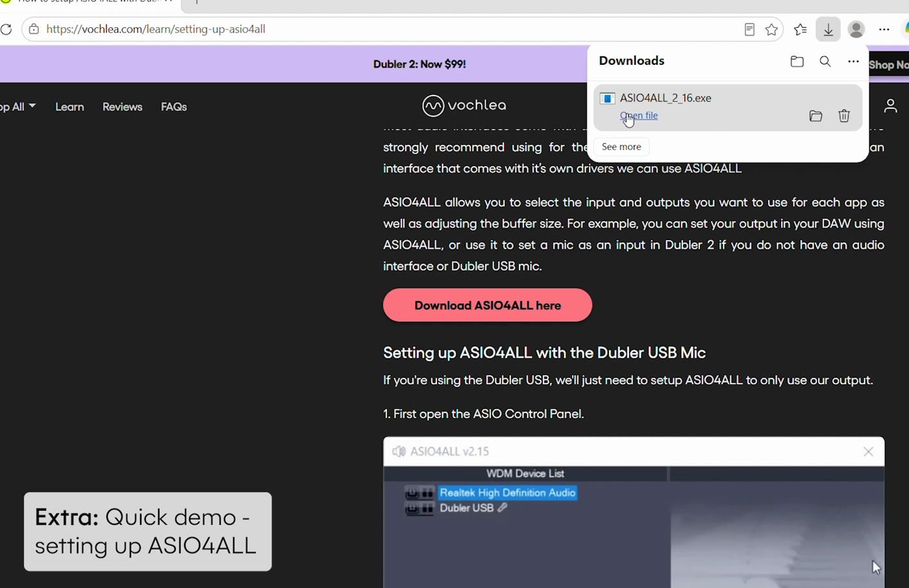
Task: Open the Reviews menu item
Action: pyautogui.click(x=122, y=107)
